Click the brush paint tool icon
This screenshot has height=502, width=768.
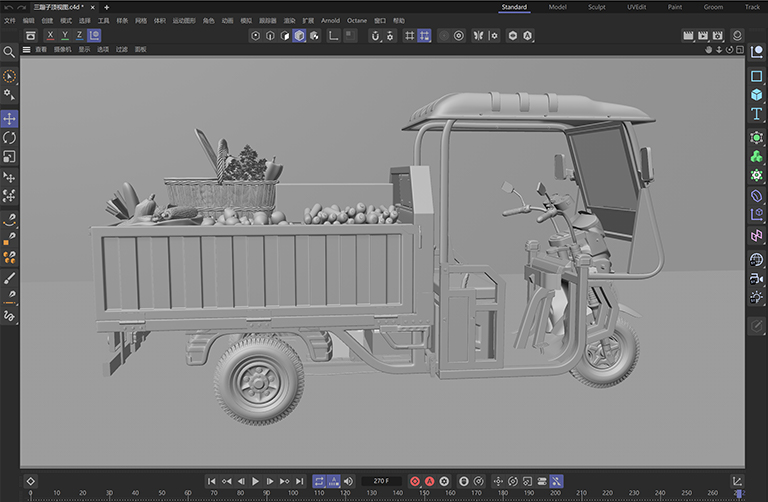10,277
